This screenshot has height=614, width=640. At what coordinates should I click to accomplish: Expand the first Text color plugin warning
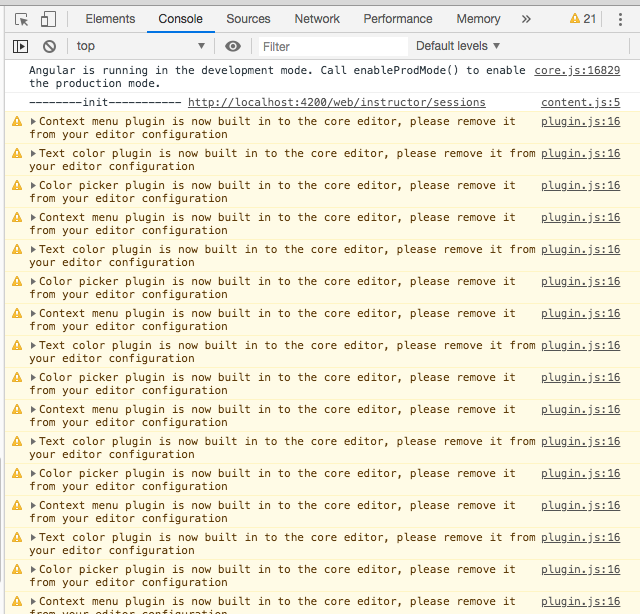coord(33,153)
